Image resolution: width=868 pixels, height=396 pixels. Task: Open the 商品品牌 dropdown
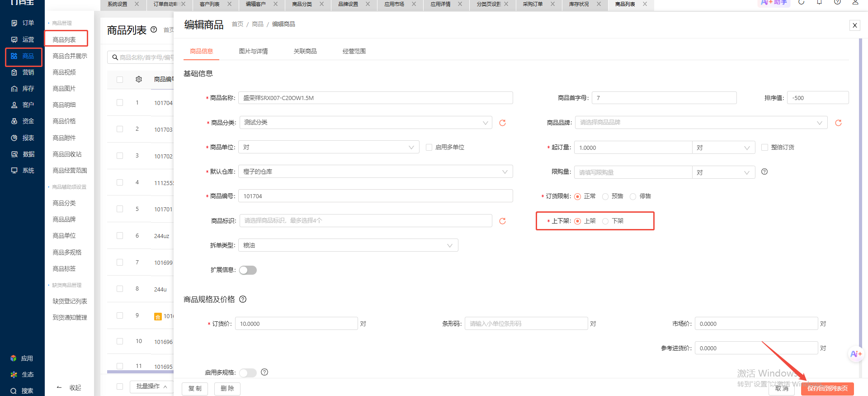(701, 123)
